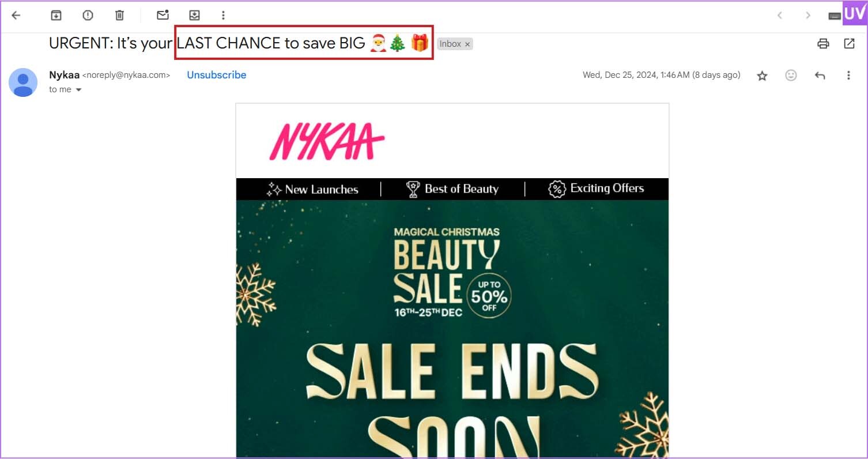Open New Launches in the Nykaa banner
The image size is (868, 459).
click(x=312, y=189)
